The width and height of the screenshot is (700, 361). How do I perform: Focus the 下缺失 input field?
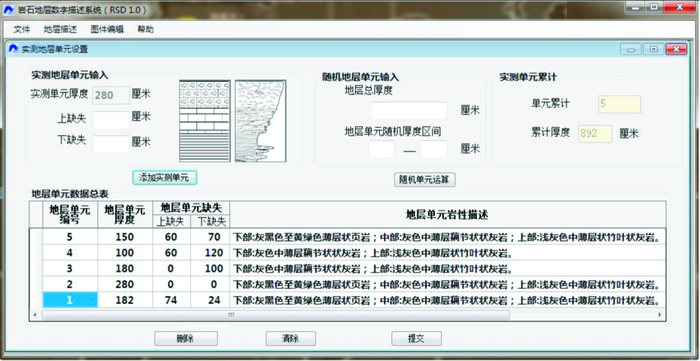click(x=111, y=144)
